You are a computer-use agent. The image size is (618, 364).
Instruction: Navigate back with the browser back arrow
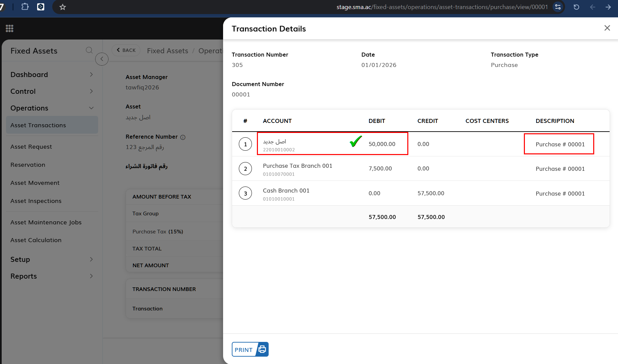pyautogui.click(x=593, y=7)
